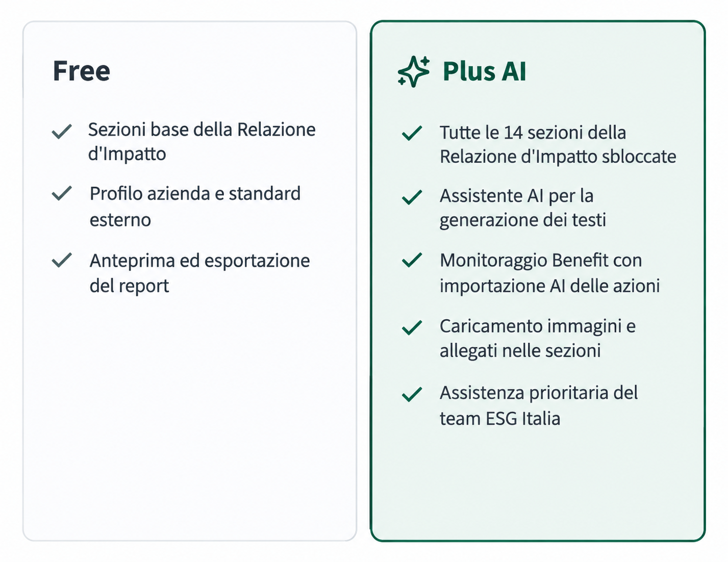The width and height of the screenshot is (728, 562).
Task: Click the sparkle icon beside Plus AI
Action: pyautogui.click(x=413, y=71)
